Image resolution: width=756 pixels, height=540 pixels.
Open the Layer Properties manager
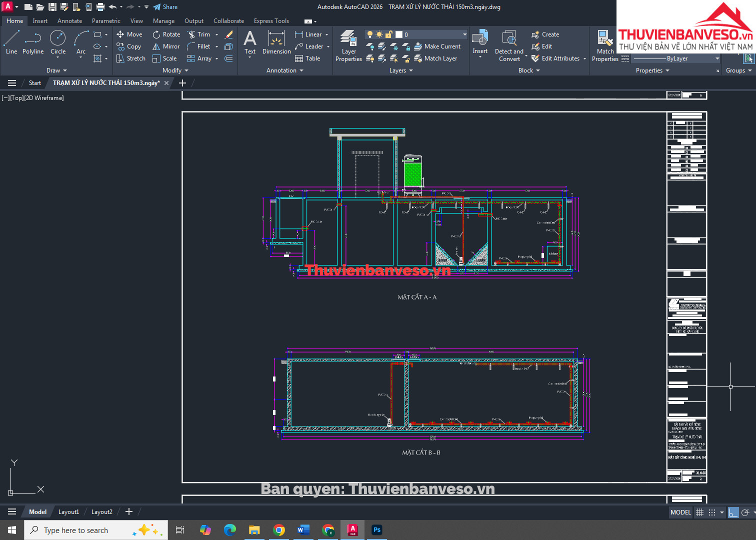pyautogui.click(x=348, y=46)
